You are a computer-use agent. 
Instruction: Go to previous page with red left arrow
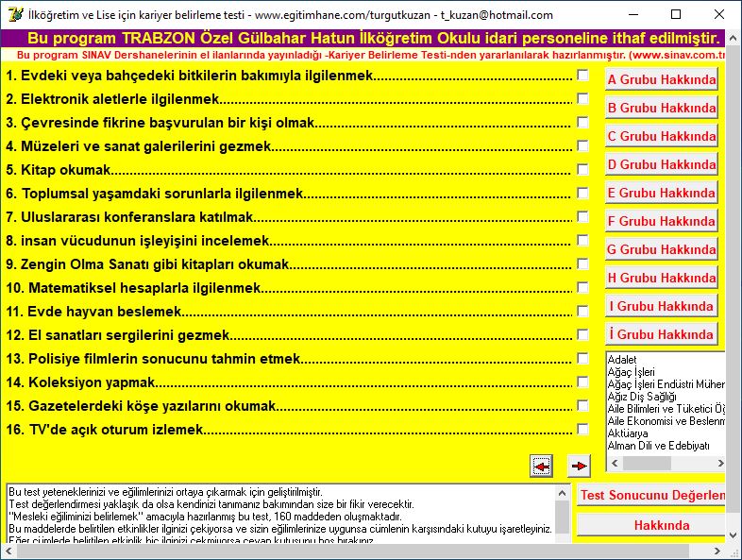(541, 467)
